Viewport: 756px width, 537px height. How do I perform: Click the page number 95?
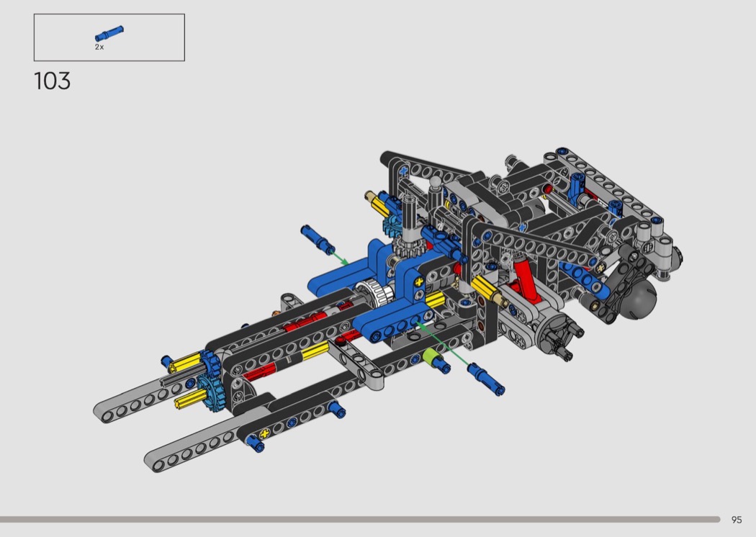[x=736, y=520]
